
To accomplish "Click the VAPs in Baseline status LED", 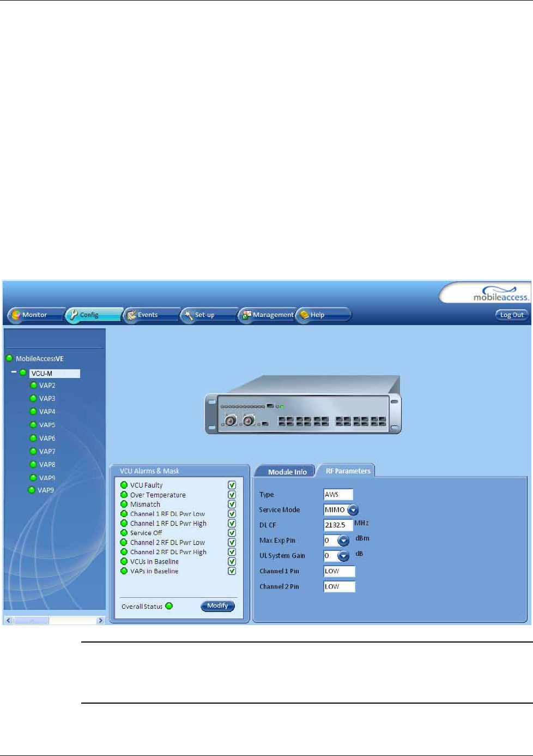I will click(x=124, y=571).
